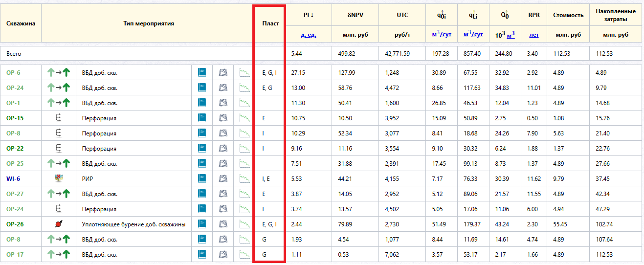Click the Скважина column header
Viewport: 644px width, 265px height.
(x=21, y=23)
